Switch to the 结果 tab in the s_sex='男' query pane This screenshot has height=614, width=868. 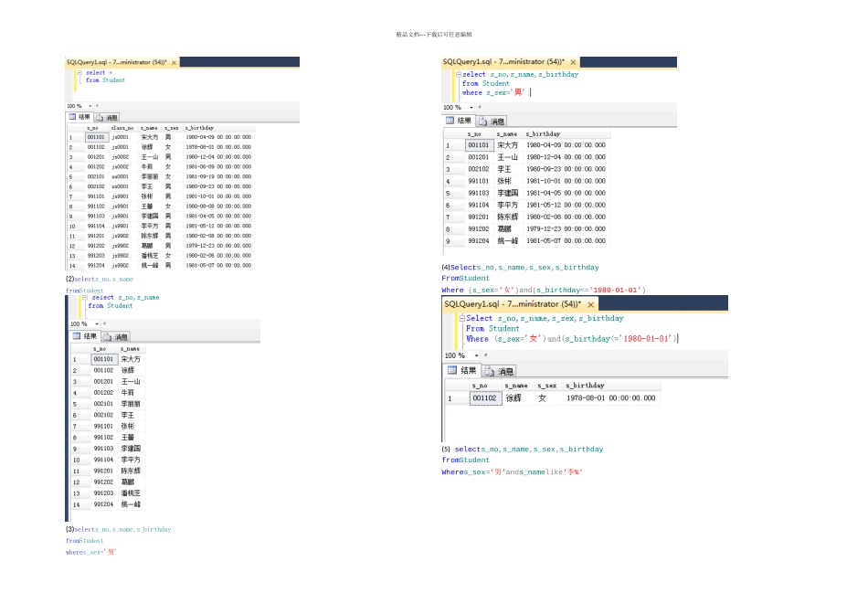[x=460, y=121]
